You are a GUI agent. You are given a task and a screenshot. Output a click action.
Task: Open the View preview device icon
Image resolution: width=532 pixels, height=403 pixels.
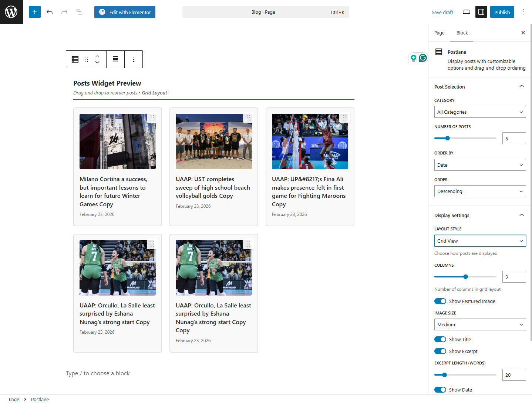click(466, 12)
